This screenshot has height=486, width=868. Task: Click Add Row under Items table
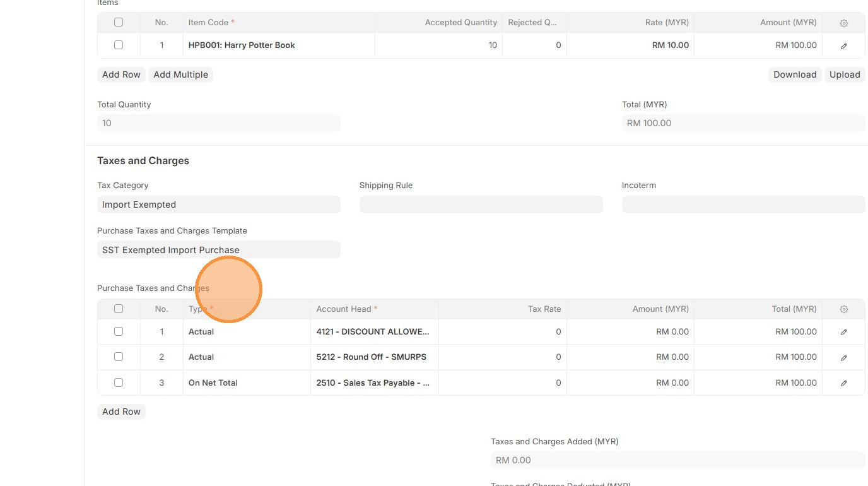121,74
